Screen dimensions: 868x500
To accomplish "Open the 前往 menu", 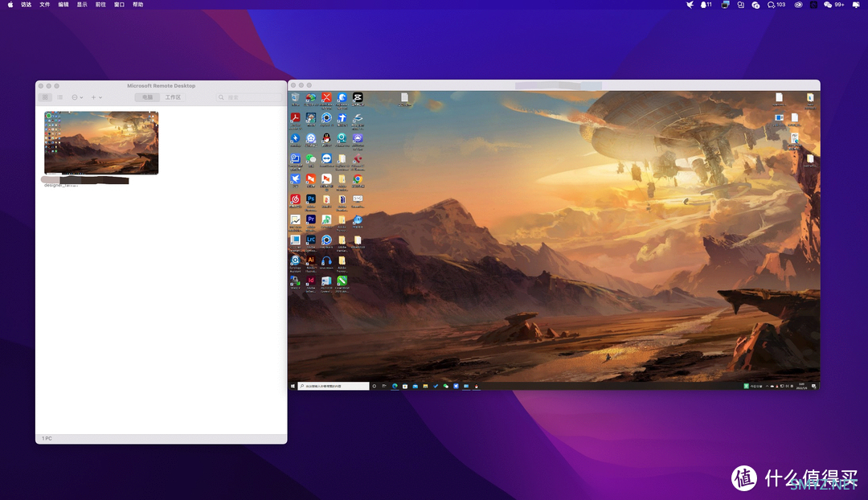I will [100, 5].
